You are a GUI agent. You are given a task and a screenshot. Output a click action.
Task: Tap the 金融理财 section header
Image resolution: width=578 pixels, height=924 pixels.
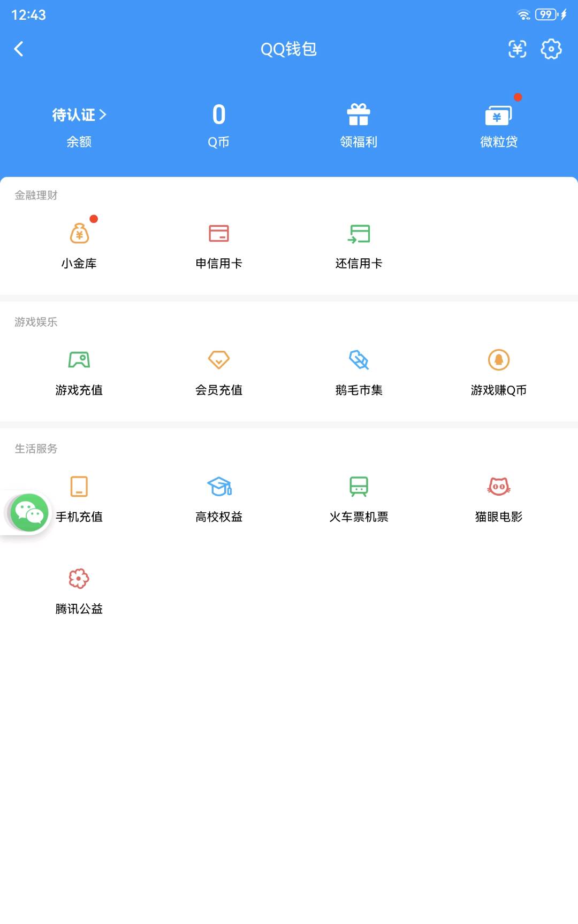pos(36,195)
